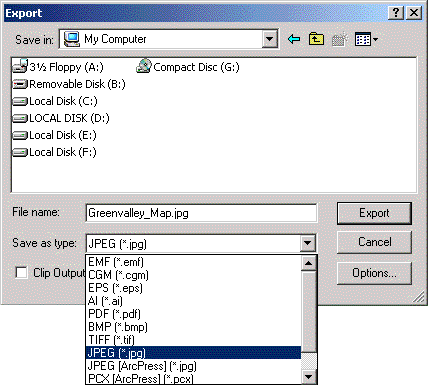Choose EPS (*.eps) from type list
The height and width of the screenshot is (385, 428).
click(x=193, y=288)
